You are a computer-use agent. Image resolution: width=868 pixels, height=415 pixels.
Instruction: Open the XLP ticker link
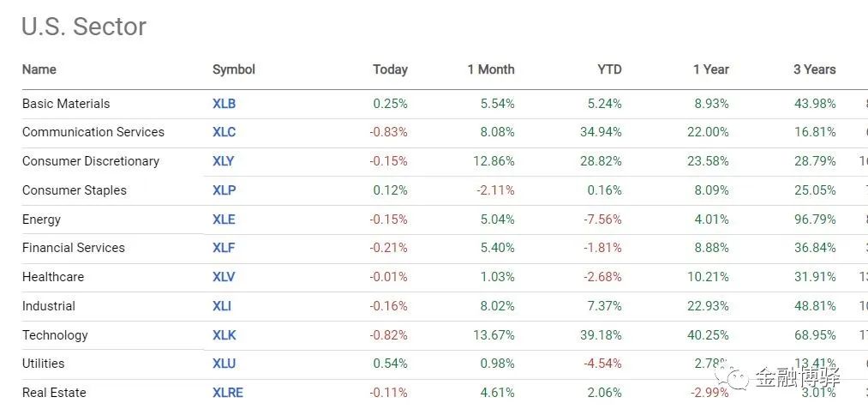(x=223, y=190)
